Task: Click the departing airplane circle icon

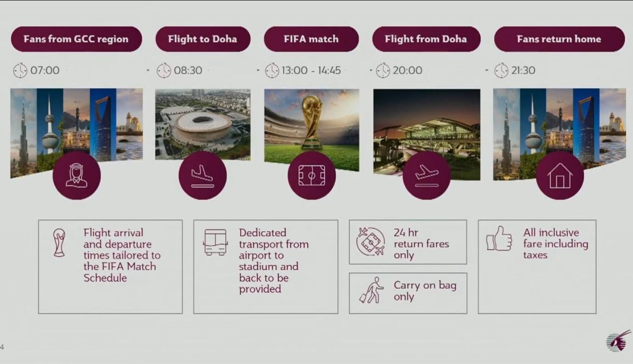Action: (426, 176)
